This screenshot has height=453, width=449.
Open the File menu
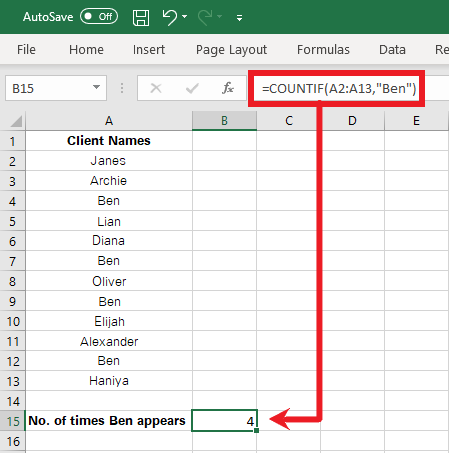pyautogui.click(x=26, y=50)
